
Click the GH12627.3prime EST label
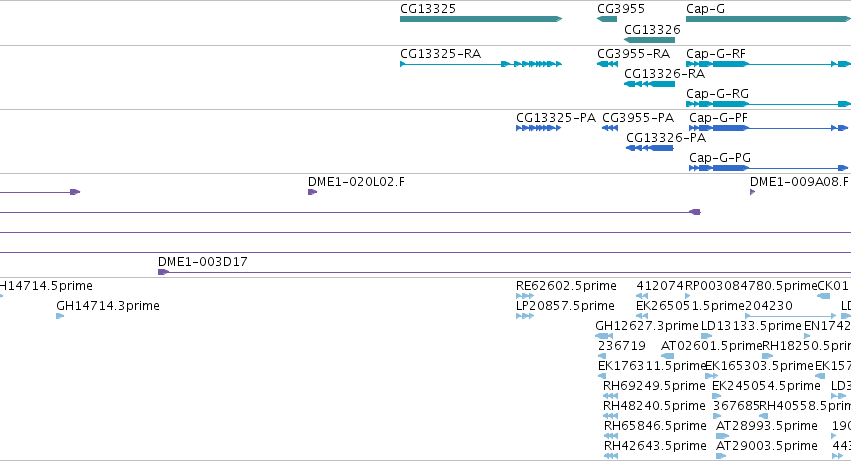(647, 326)
